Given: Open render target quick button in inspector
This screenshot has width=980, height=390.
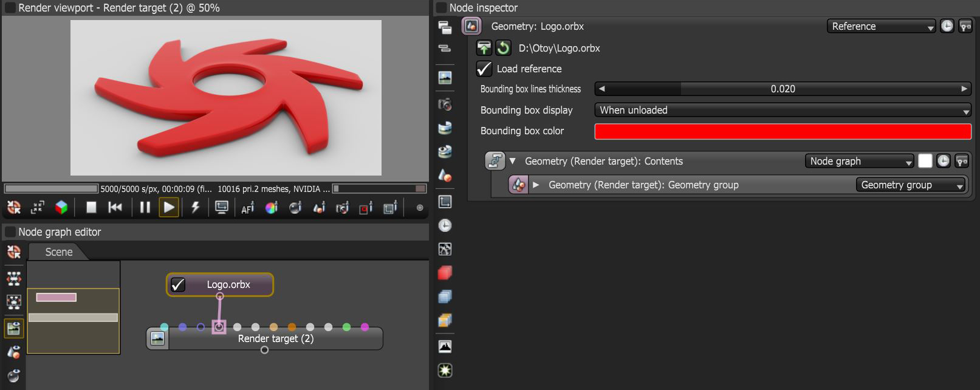Looking at the screenshot, I should click(445, 78).
